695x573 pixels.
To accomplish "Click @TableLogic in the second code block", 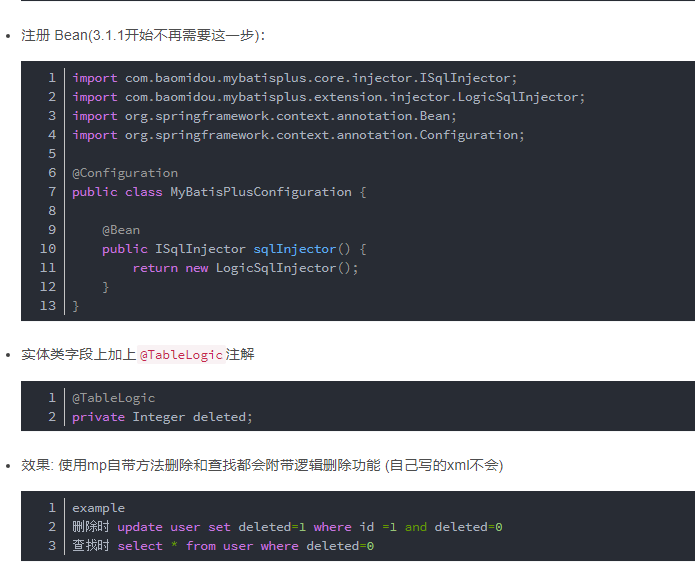I will point(114,398).
